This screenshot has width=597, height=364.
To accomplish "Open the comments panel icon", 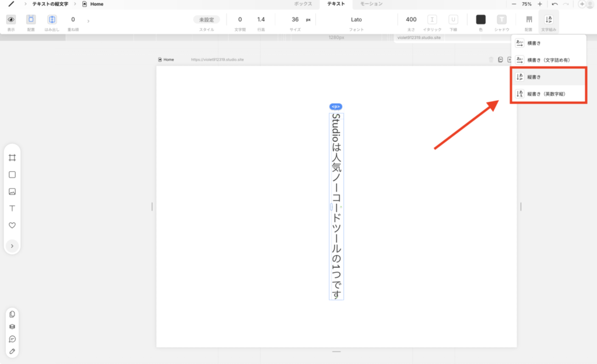I will click(12, 339).
